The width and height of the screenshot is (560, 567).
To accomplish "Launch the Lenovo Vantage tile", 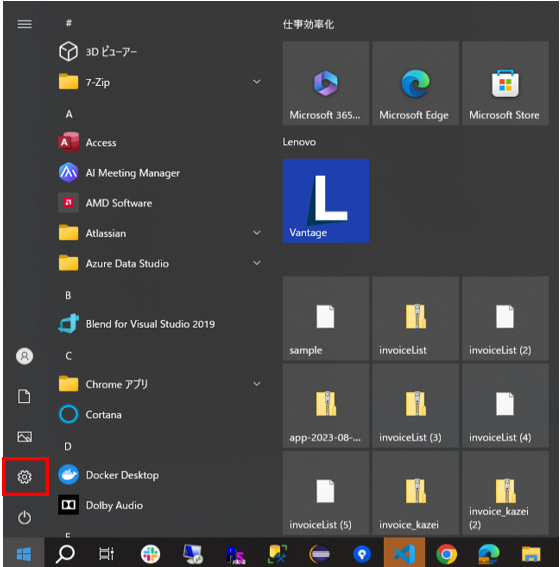I will 326,201.
